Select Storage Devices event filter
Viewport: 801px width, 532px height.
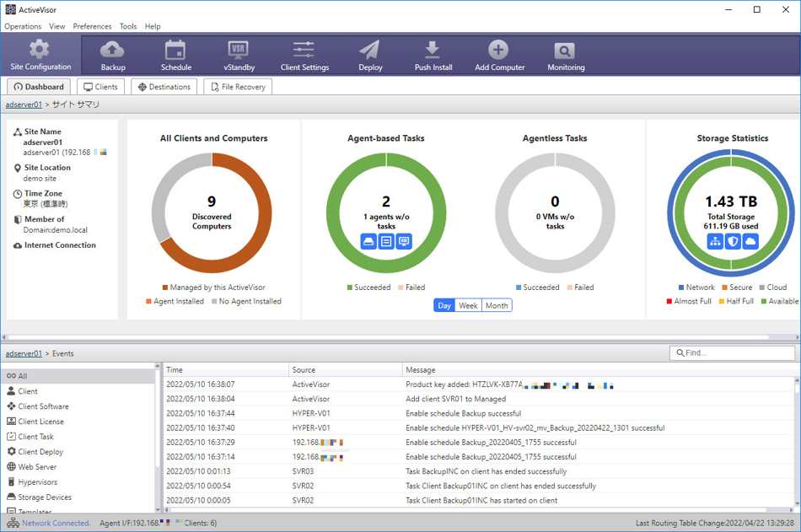tap(78, 497)
